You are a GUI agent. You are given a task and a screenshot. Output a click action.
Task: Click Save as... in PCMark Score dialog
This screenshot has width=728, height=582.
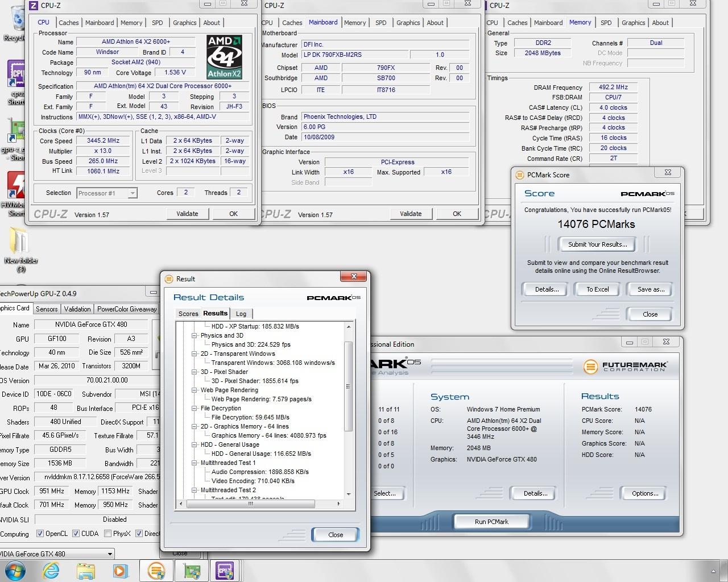coord(651,289)
